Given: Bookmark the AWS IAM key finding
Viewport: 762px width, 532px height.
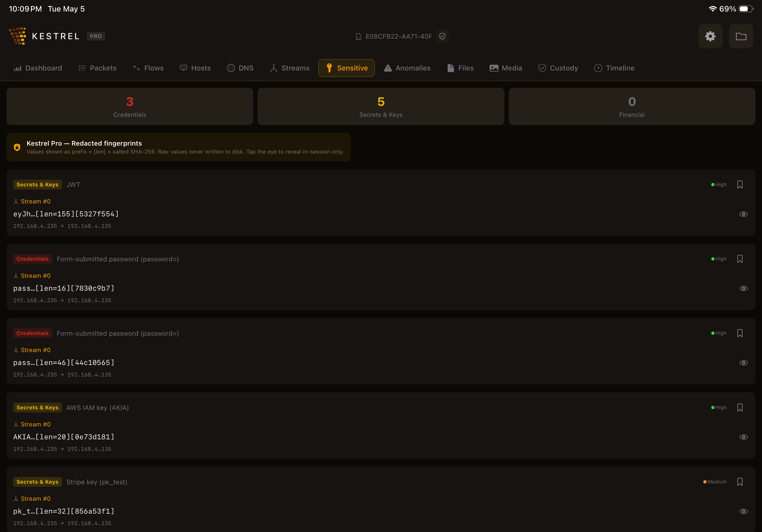Looking at the screenshot, I should coord(740,408).
